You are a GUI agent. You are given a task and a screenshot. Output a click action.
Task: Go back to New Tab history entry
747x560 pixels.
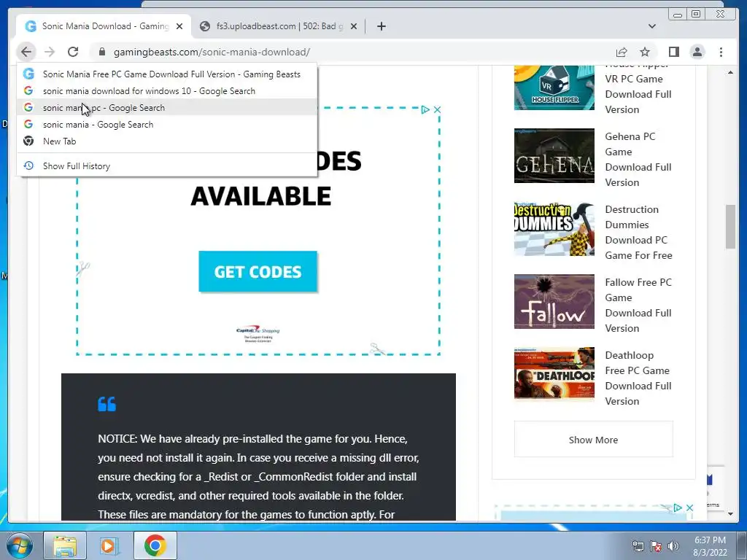coord(167,141)
